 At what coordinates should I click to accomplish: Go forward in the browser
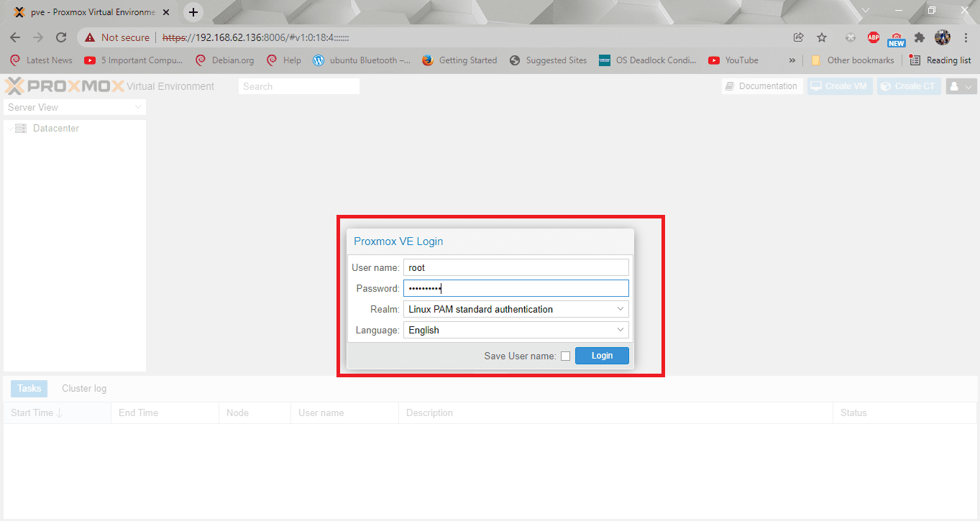click(x=38, y=37)
